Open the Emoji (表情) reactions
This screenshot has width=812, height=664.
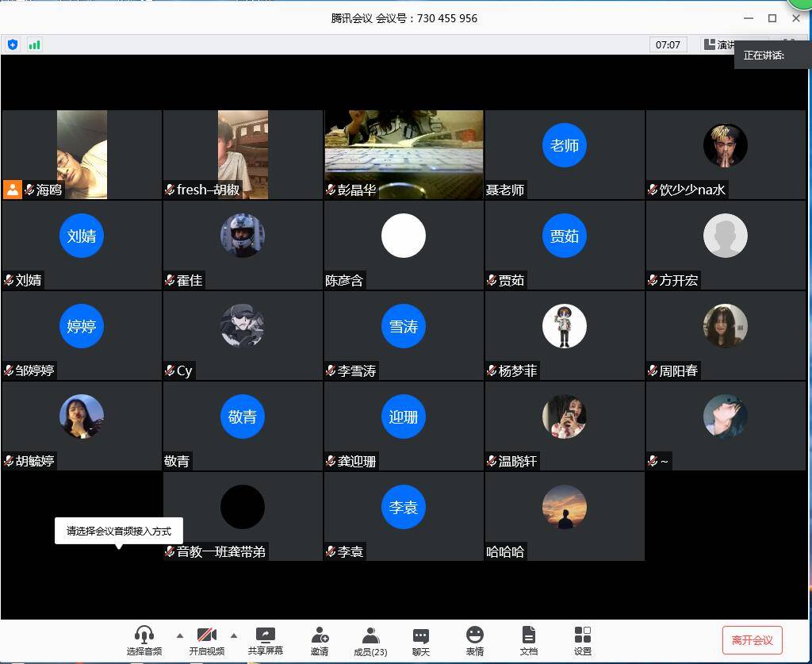[x=475, y=640]
